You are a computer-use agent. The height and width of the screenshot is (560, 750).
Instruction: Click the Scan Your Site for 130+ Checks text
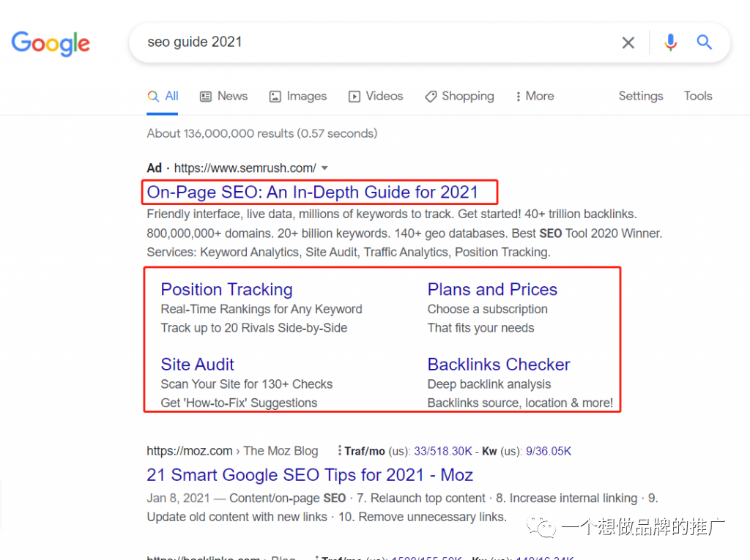246,384
